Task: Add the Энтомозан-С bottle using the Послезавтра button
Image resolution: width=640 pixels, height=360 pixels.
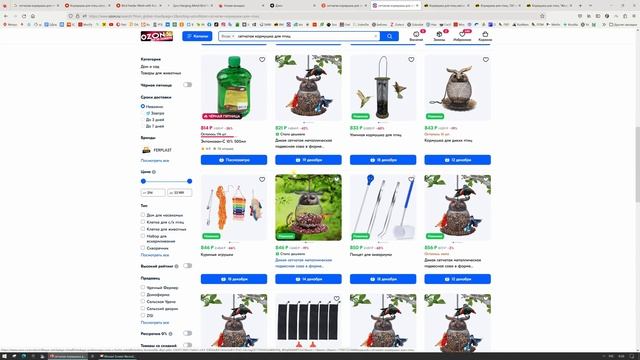Action: (x=234, y=160)
